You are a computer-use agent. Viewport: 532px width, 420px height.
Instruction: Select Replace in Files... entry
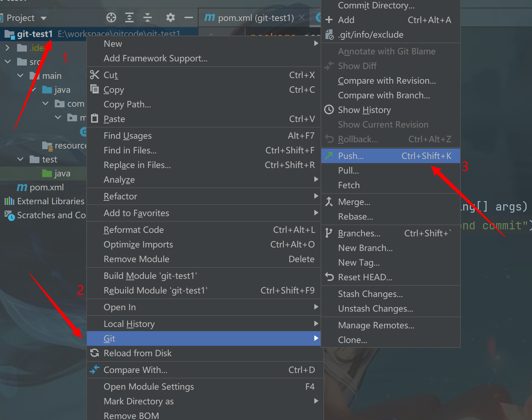click(204, 165)
